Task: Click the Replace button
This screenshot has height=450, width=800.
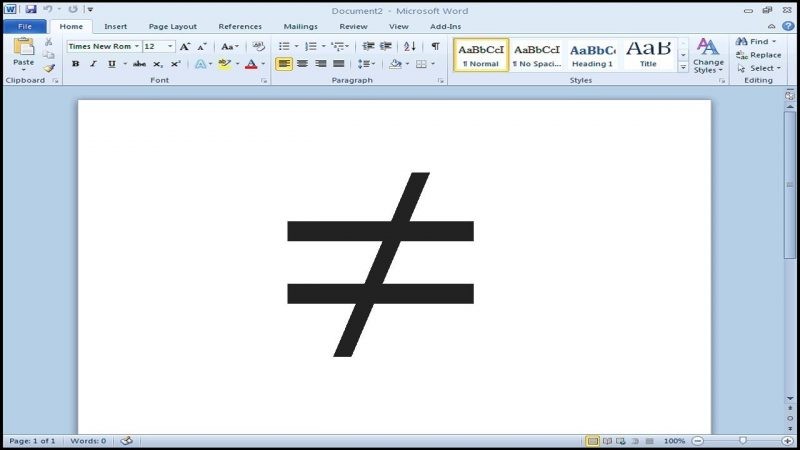Action: tap(759, 55)
